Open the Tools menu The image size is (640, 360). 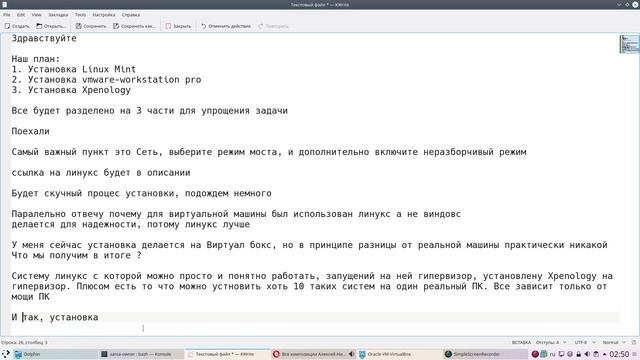pos(80,15)
